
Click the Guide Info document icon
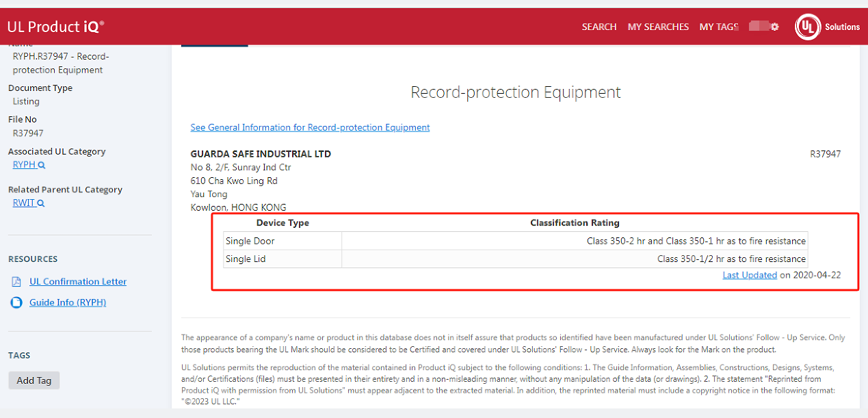(16, 302)
